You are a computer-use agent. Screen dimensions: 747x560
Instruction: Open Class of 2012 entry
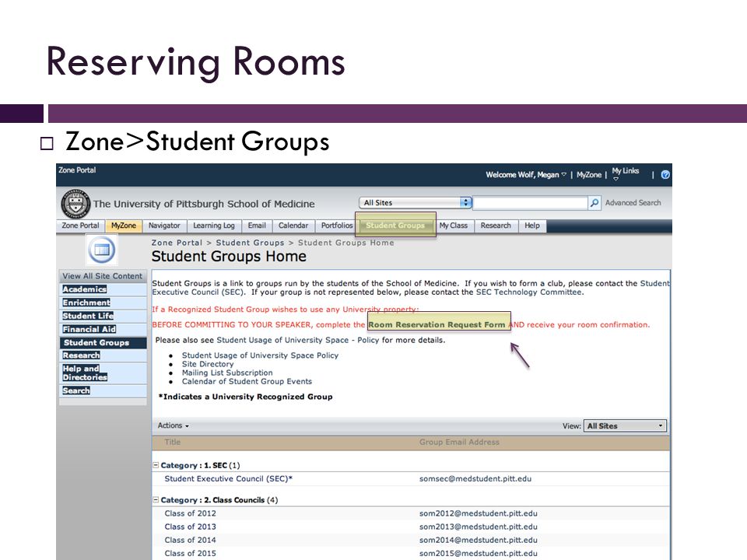(190, 513)
